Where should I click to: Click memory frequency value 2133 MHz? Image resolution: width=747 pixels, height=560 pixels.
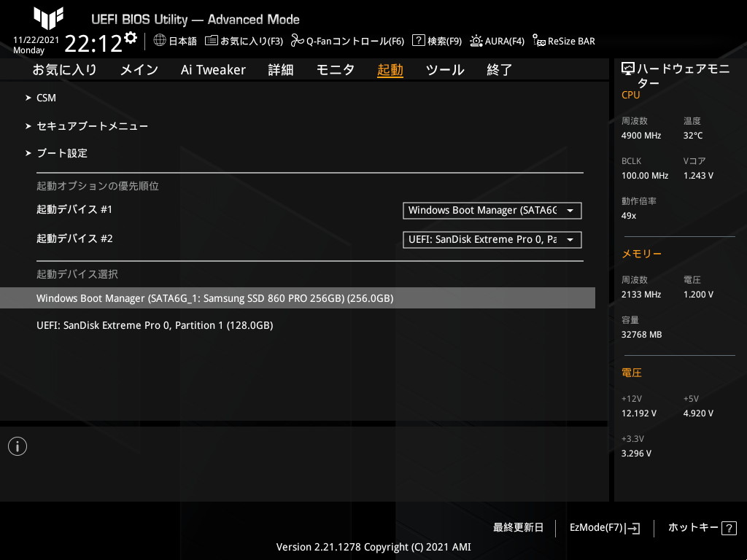coord(641,295)
